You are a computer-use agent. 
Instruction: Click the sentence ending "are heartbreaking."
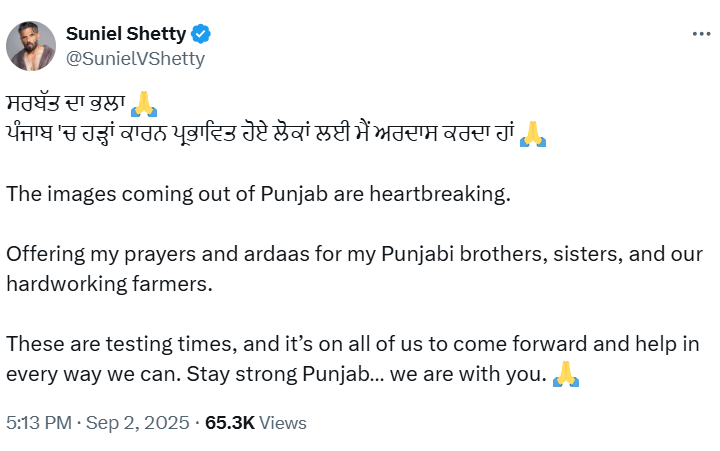258,194
